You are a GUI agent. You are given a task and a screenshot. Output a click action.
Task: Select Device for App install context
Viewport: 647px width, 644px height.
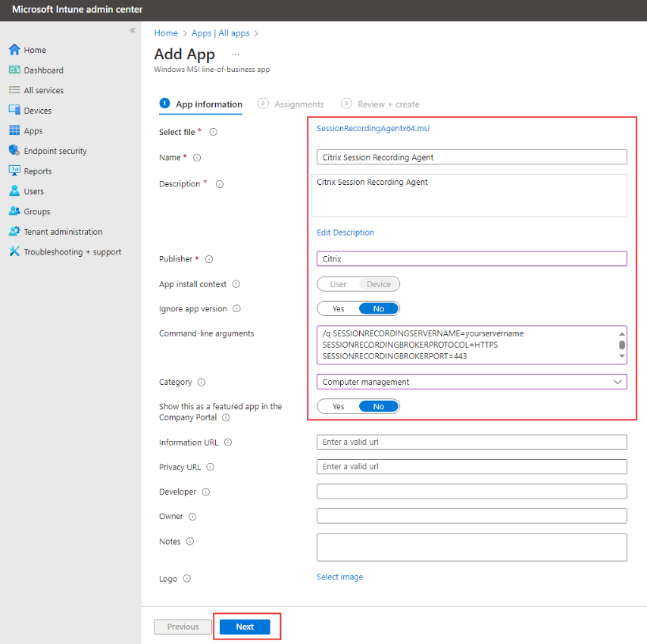click(x=378, y=284)
